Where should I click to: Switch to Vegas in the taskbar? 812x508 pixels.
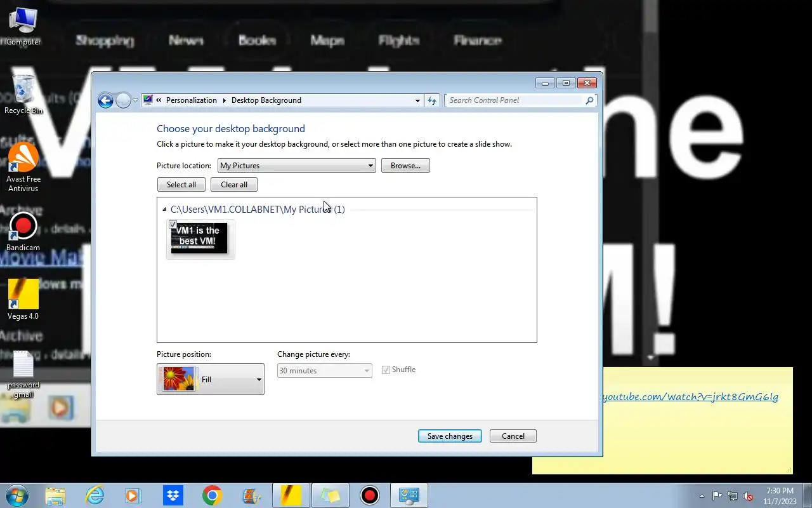[291, 495]
